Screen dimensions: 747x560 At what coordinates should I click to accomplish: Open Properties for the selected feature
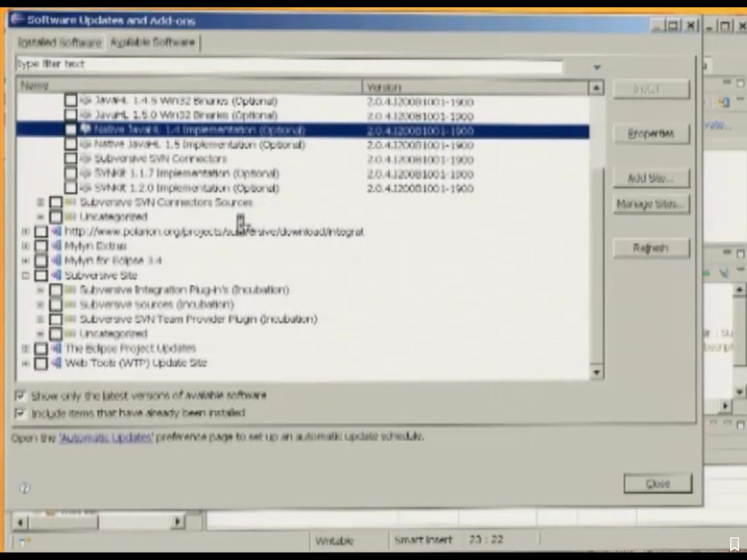651,133
